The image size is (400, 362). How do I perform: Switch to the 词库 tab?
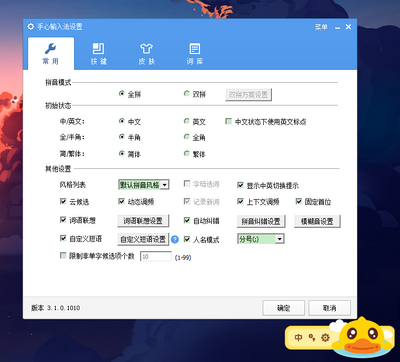[195, 53]
